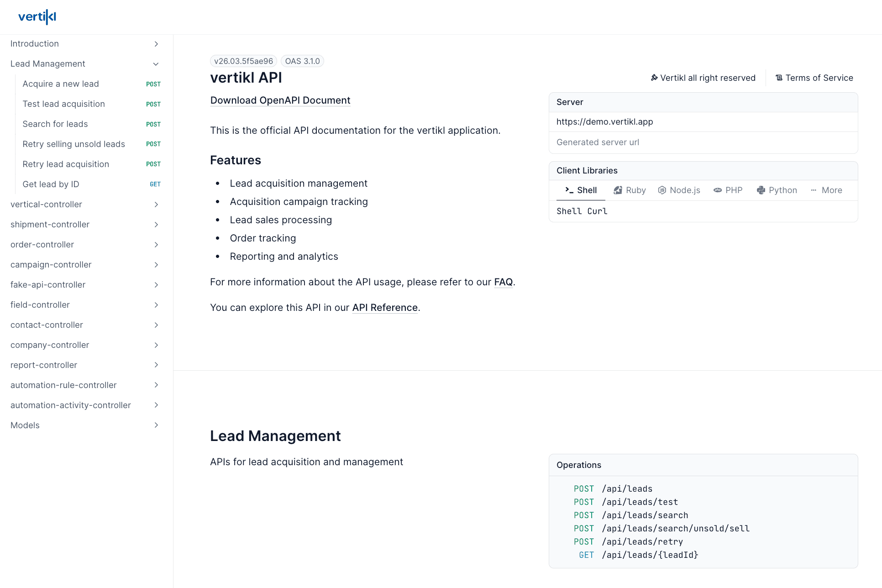Expand the Models section chevron
This screenshot has height=588, width=882.
tap(156, 425)
